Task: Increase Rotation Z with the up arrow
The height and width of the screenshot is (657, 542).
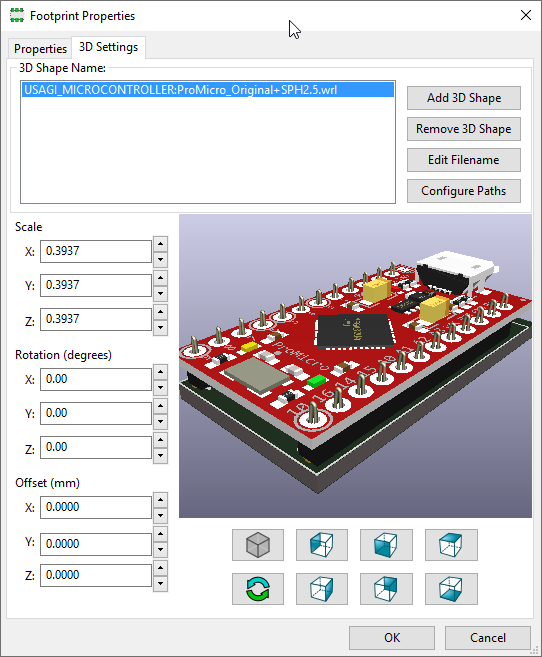Action: pyautogui.click(x=160, y=440)
